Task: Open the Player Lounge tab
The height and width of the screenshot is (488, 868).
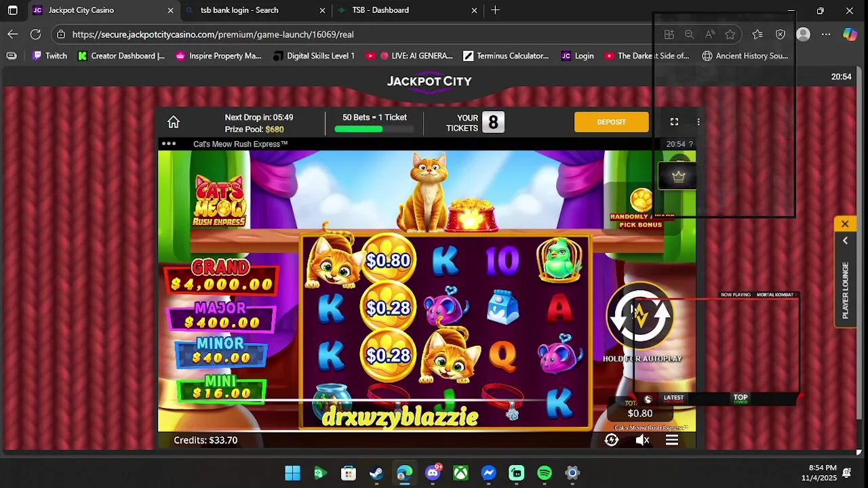Action: coord(845,290)
